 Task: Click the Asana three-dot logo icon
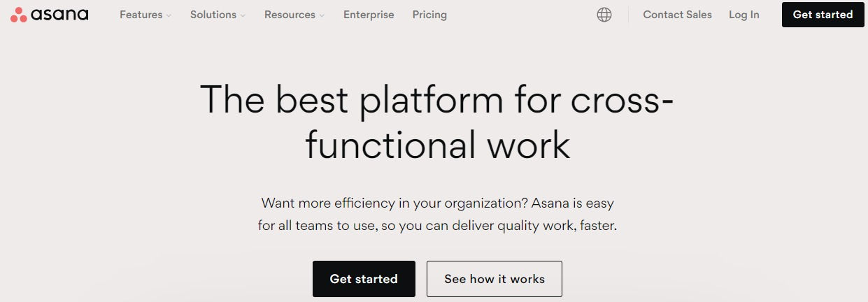(x=19, y=15)
